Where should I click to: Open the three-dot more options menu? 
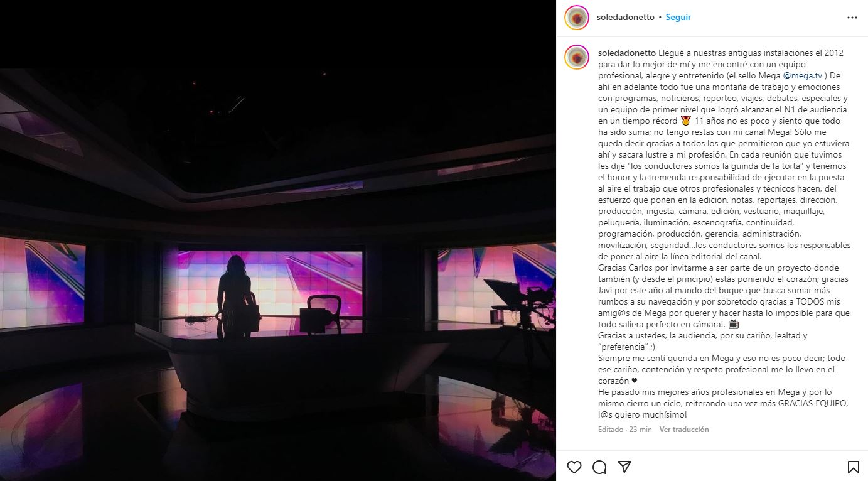tap(852, 18)
